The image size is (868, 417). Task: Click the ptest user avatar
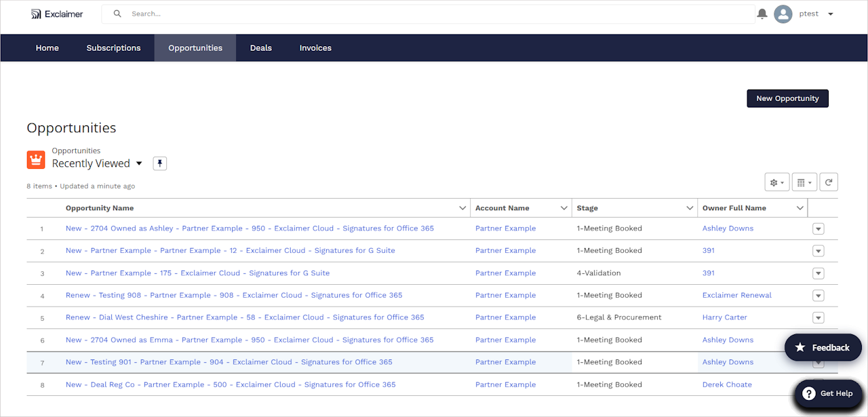[783, 14]
